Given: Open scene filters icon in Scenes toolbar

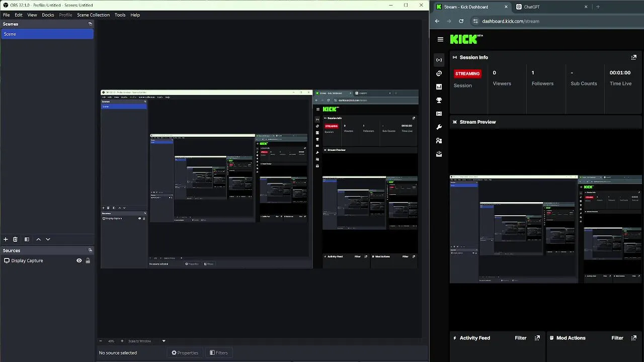Looking at the screenshot, I should [27, 239].
